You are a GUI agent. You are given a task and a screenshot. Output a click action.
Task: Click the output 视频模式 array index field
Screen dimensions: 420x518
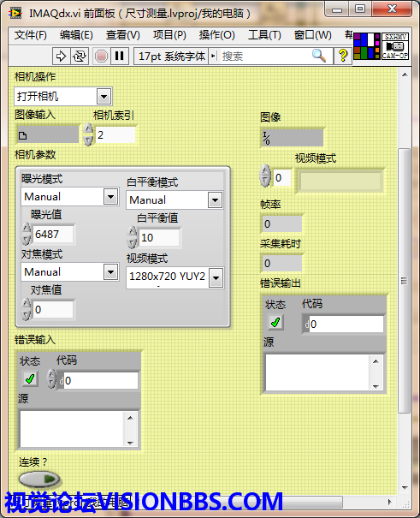282,178
